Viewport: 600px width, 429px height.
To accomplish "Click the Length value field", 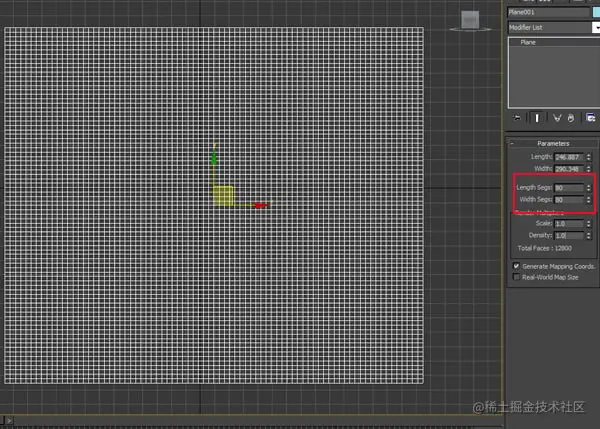I will click(569, 157).
